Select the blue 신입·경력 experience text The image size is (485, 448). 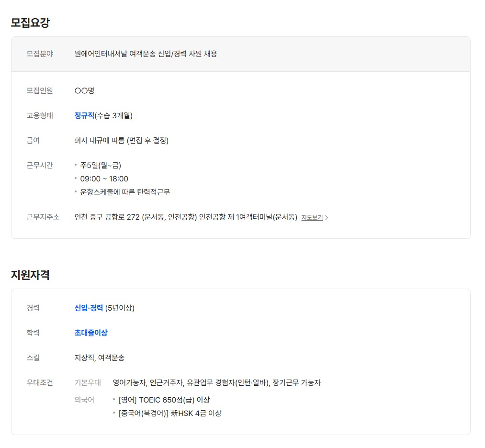[x=89, y=308]
